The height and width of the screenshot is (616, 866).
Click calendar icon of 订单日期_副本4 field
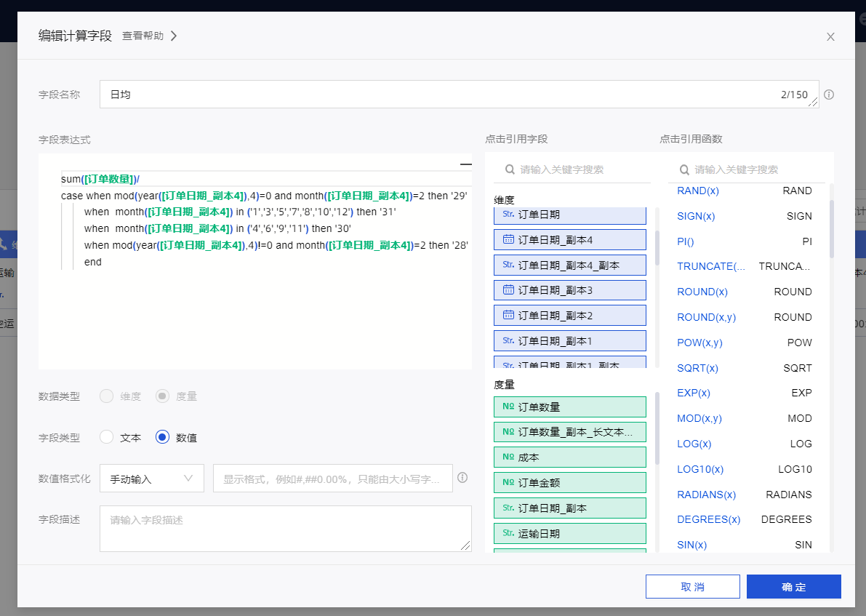(x=508, y=239)
